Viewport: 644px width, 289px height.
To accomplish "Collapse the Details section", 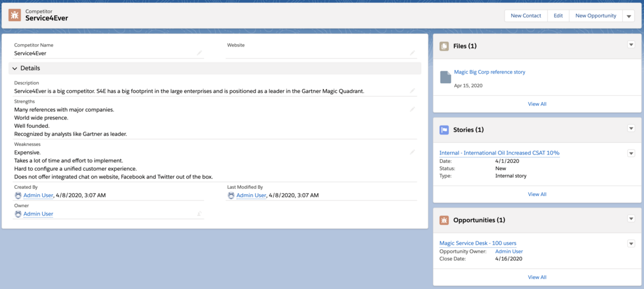I will tap(14, 69).
